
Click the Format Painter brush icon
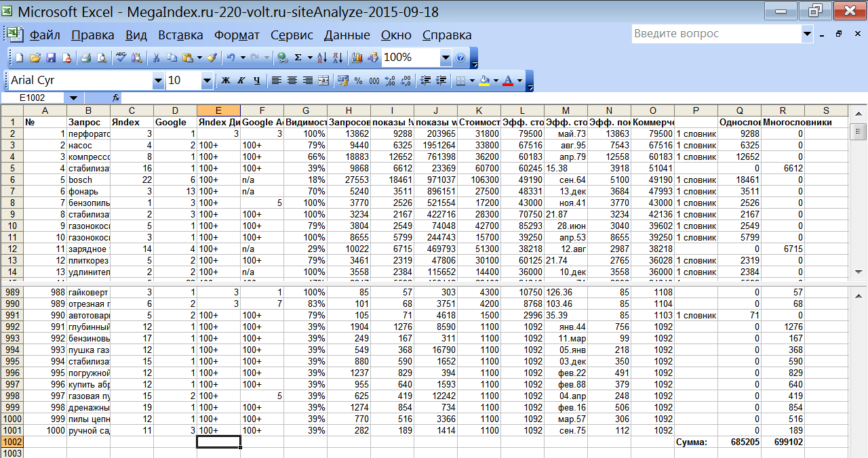(212, 58)
